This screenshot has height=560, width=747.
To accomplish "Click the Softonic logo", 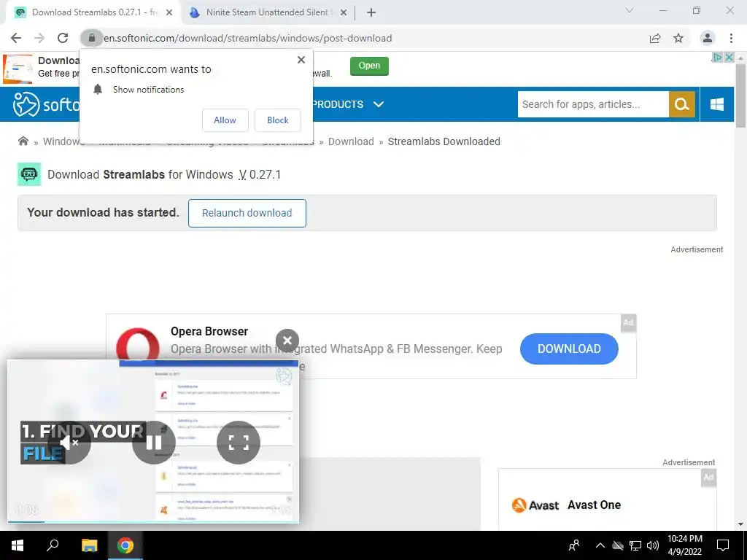I will click(46, 104).
